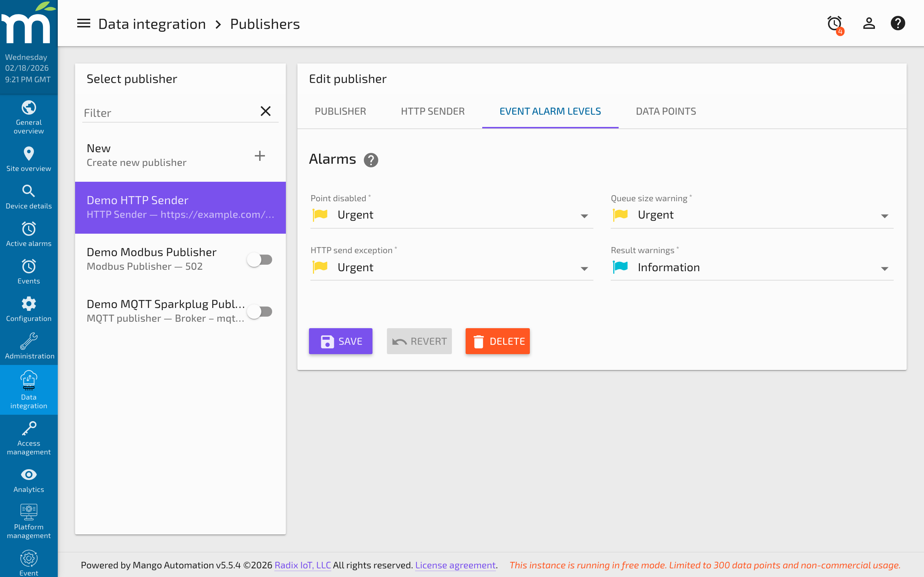This screenshot has width=924, height=577.
Task: Click the Alarms help icon
Action: [371, 160]
